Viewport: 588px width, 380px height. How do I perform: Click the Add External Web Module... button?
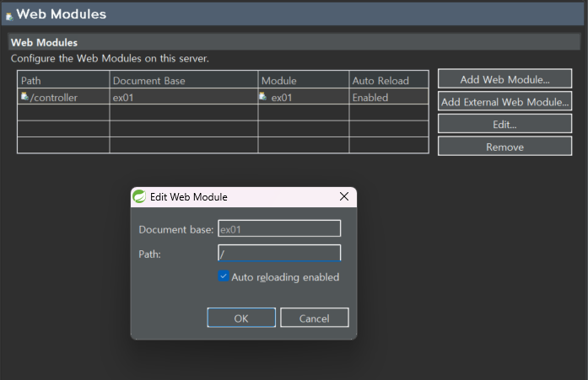click(504, 101)
